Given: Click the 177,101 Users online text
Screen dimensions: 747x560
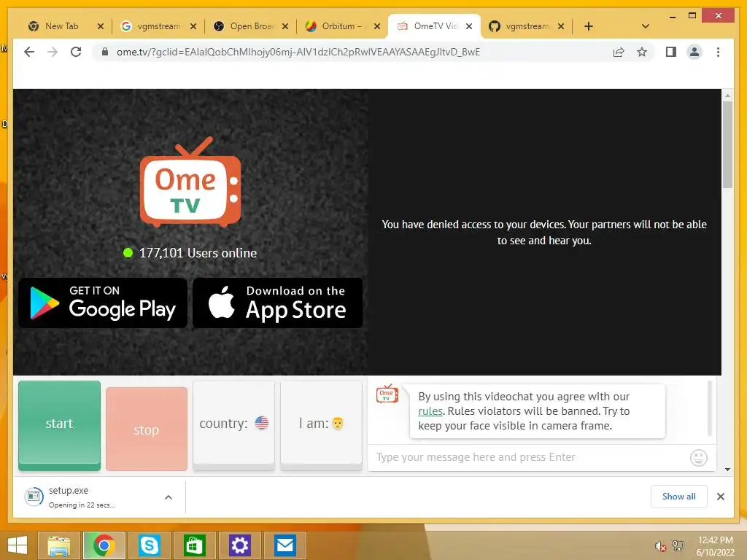Looking at the screenshot, I should (x=198, y=253).
